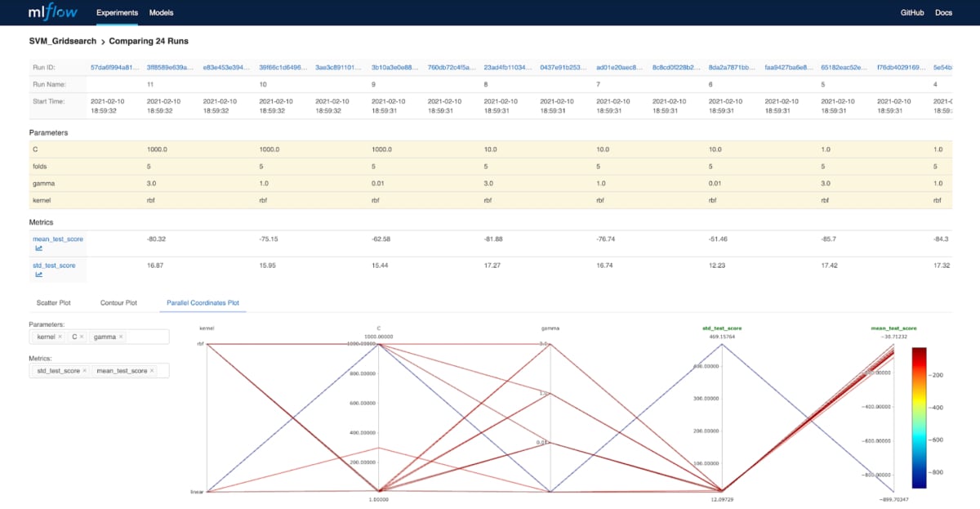
Task: Open run 3b10a3e0e88 link
Action: coord(396,68)
